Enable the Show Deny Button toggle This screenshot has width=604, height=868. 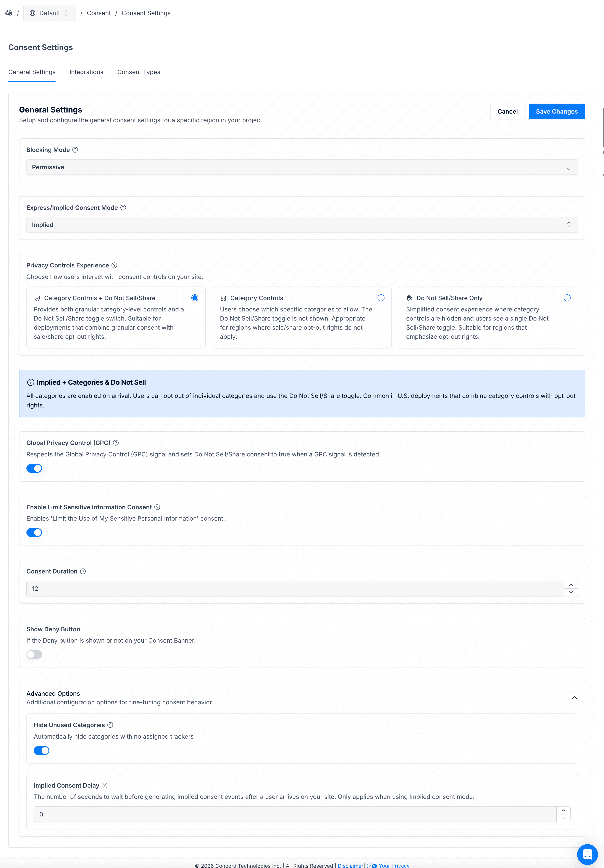[x=34, y=654]
